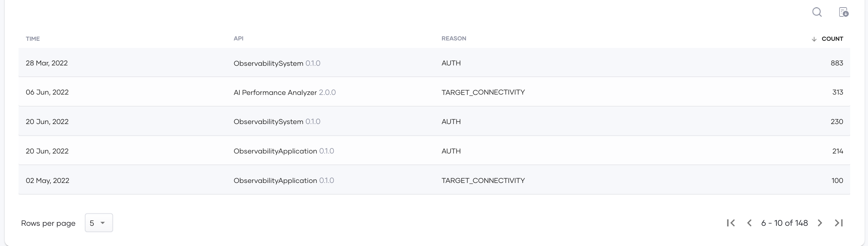Open the table search icon
The width and height of the screenshot is (868, 246).
pyautogui.click(x=817, y=12)
